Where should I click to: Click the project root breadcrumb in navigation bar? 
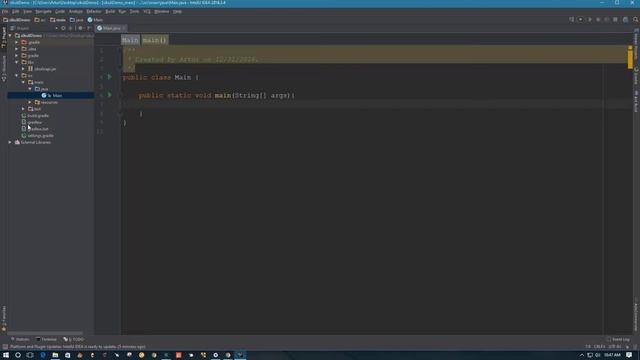(x=17, y=20)
